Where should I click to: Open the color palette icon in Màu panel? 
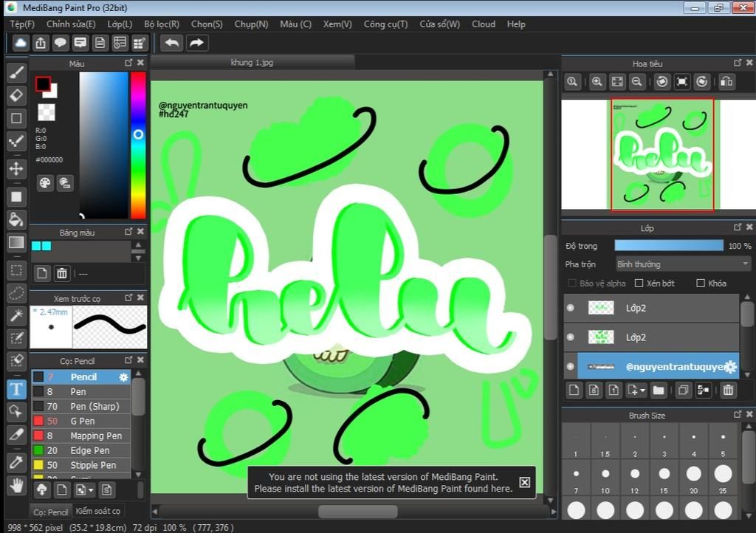pyautogui.click(x=45, y=183)
